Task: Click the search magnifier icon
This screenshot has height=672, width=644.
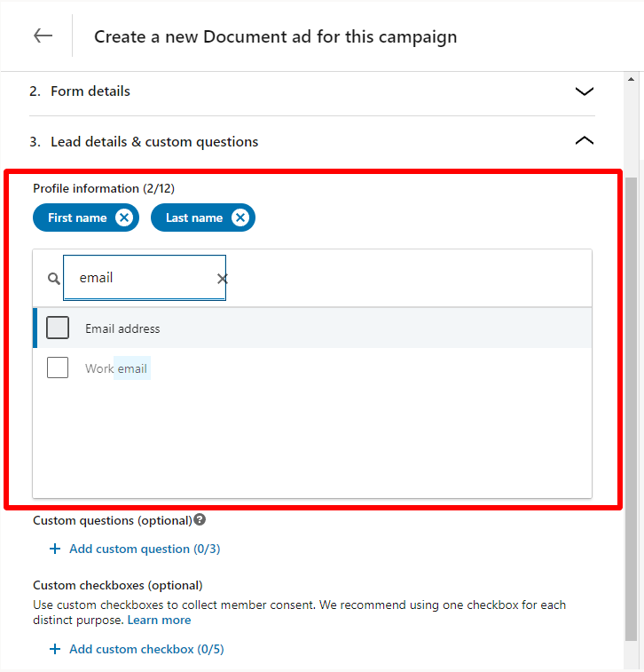Action: (x=53, y=279)
